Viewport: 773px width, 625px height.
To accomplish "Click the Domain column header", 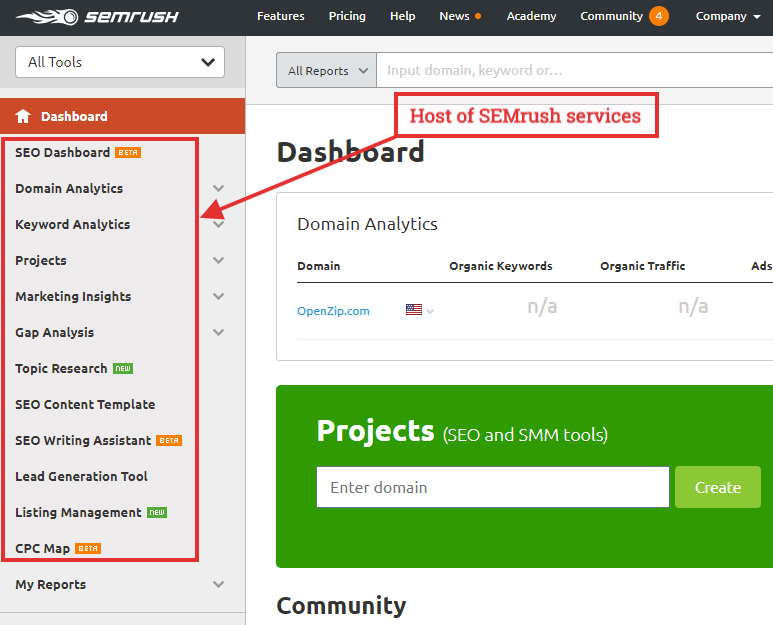I will [319, 266].
